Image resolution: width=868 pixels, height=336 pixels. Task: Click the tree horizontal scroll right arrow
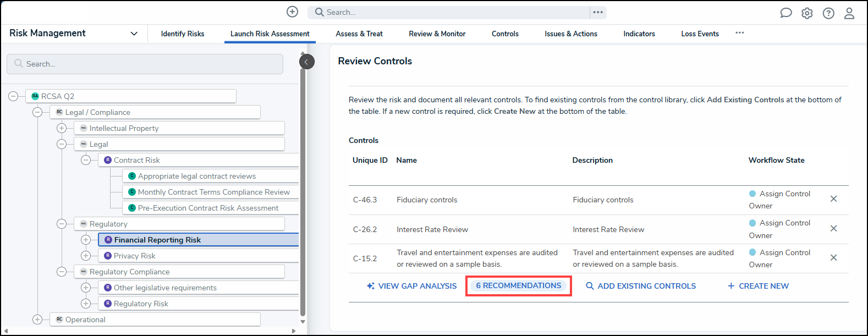[294, 331]
